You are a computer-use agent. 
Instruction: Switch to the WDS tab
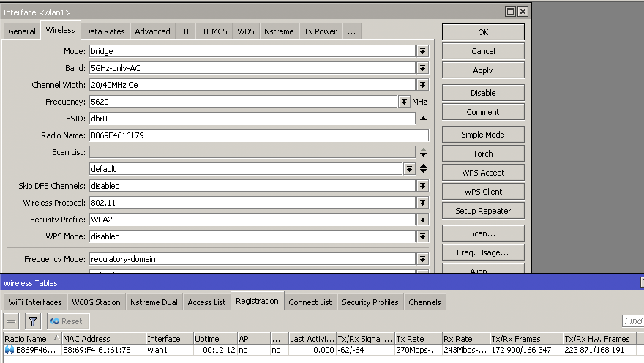click(246, 31)
